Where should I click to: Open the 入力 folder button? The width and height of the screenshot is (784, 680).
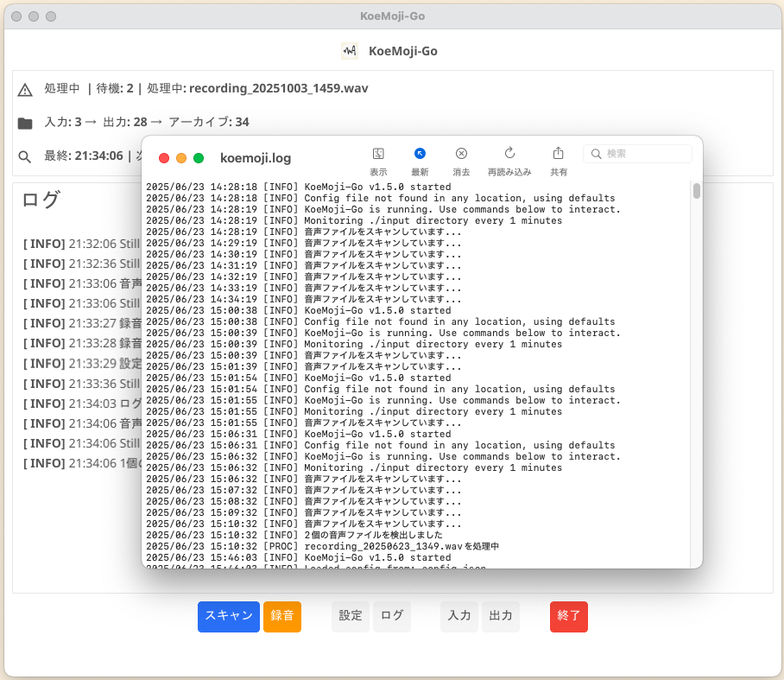(x=459, y=616)
